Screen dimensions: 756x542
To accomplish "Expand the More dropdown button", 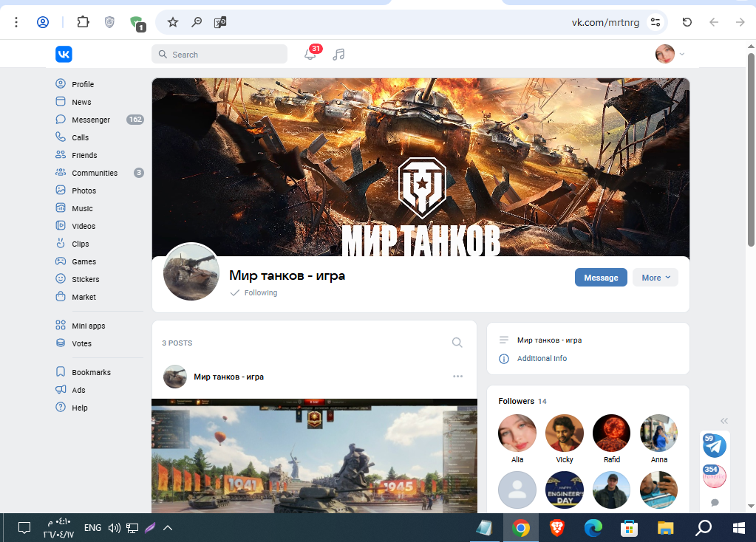I will [655, 278].
